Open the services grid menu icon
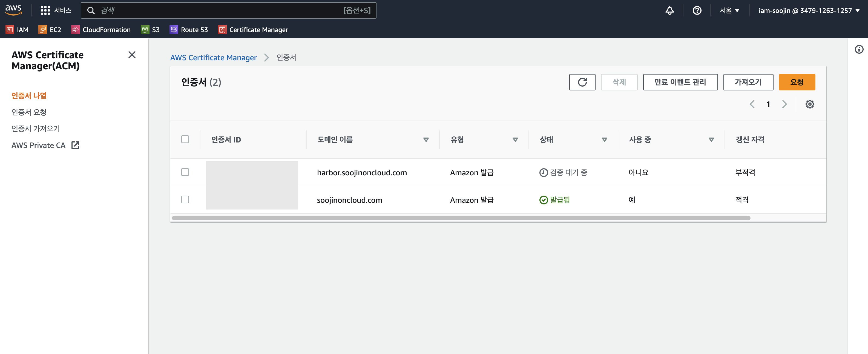Viewport: 868px width, 354px height. point(45,10)
